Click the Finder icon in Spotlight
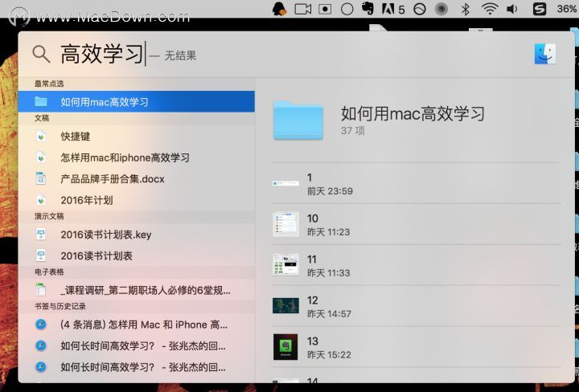 [x=545, y=54]
